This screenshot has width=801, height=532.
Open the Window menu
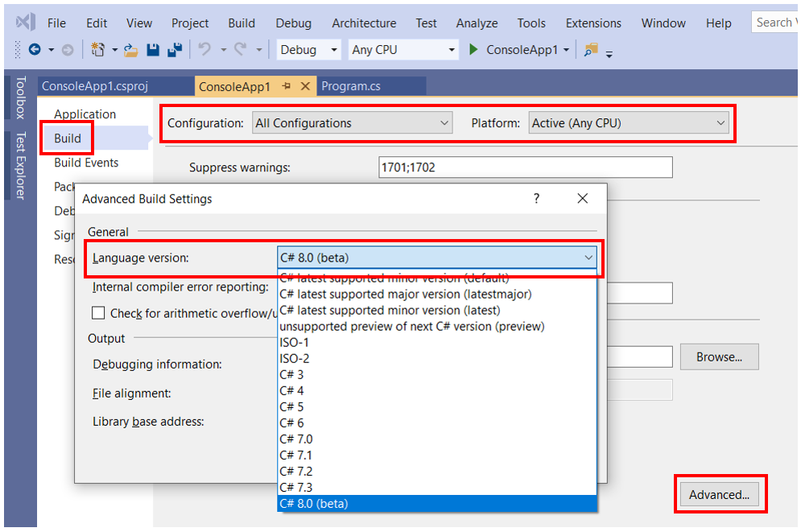pos(663,23)
